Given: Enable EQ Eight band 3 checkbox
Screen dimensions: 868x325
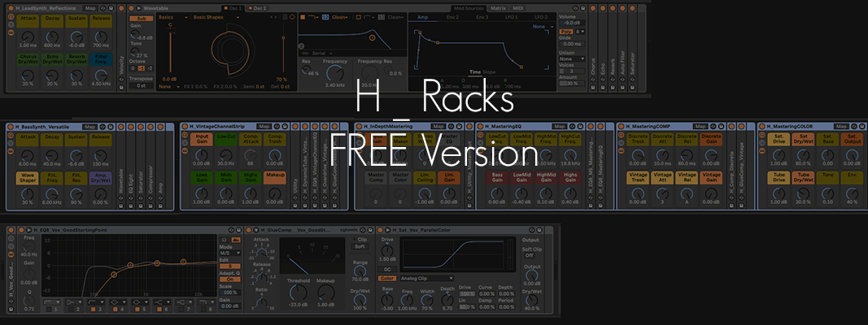Looking at the screenshot, I should point(93,309).
